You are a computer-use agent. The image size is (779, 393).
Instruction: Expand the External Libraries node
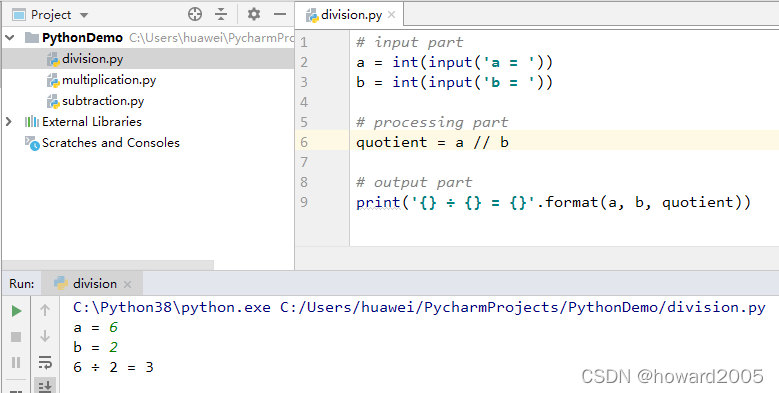pyautogui.click(x=8, y=122)
